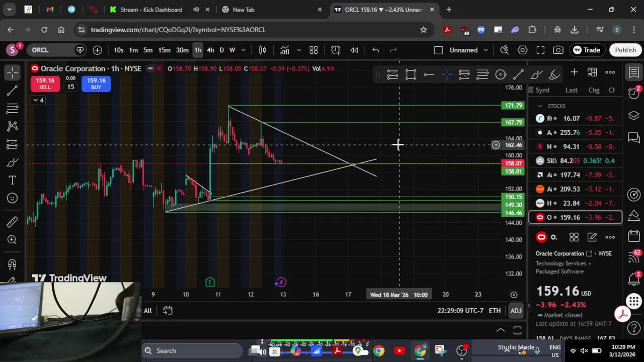This screenshot has width=644, height=362.
Task: Open the patterns tool in left toolbar
Action: 13,126
